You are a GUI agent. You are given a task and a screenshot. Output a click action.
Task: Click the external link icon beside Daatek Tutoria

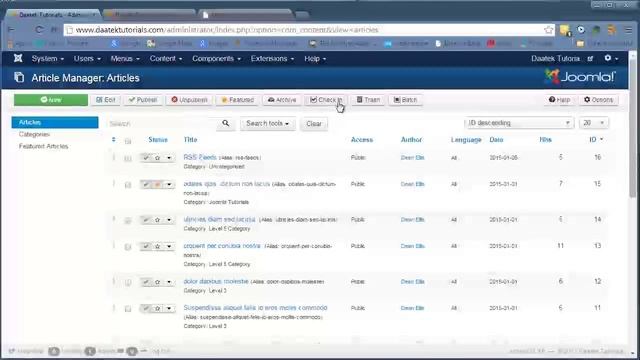(x=590, y=59)
